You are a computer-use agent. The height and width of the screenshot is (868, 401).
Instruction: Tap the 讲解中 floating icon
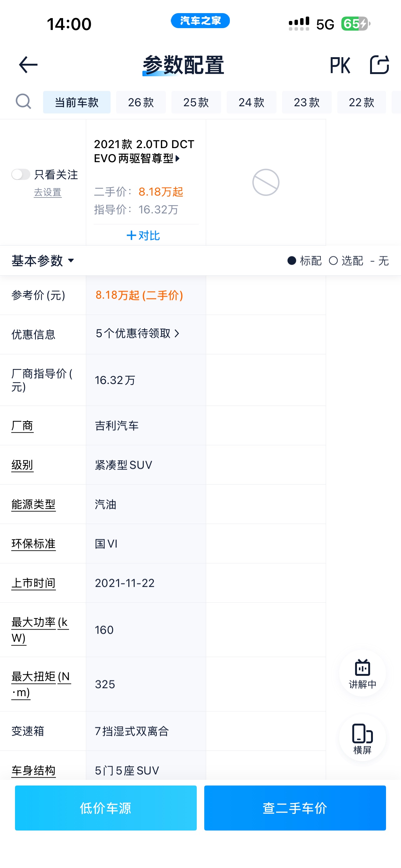coord(362,673)
